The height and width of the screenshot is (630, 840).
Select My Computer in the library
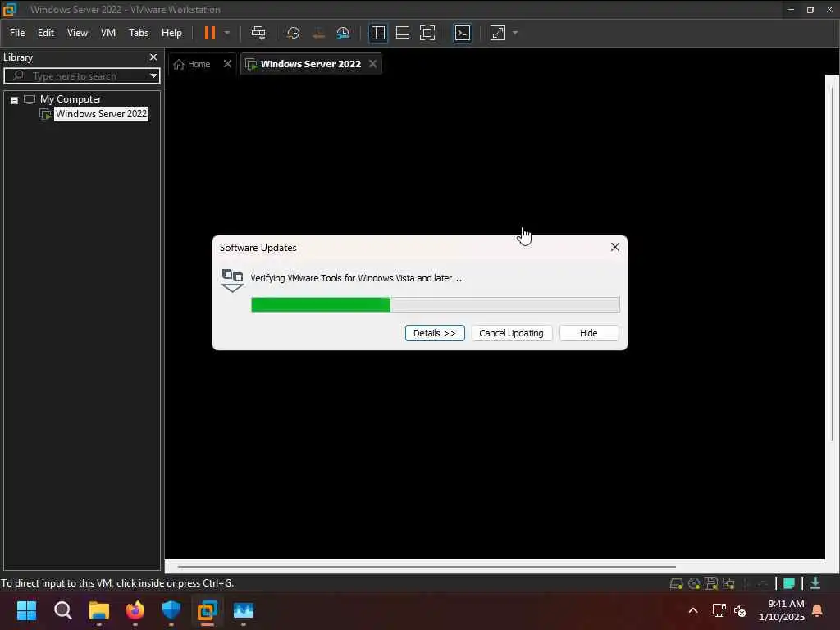pos(71,99)
